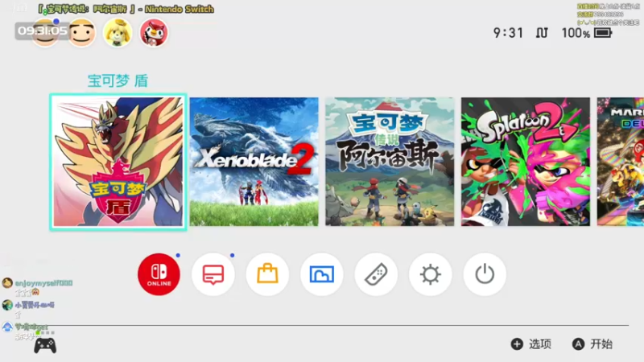Click the 9:31 clock text
This screenshot has height=362, width=644.
coord(508,33)
